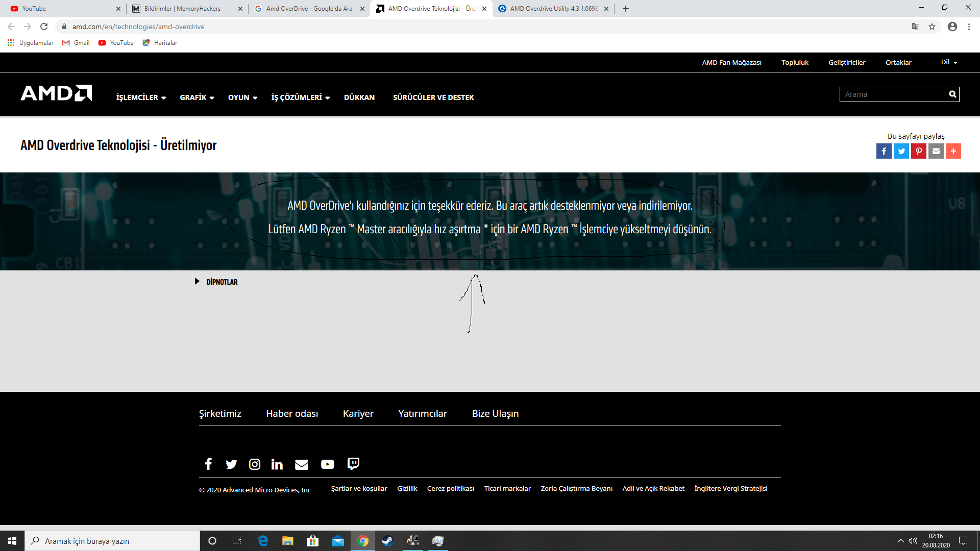Switch to AMD Overdrive Utility 4.3.1 tab

click(x=553, y=9)
